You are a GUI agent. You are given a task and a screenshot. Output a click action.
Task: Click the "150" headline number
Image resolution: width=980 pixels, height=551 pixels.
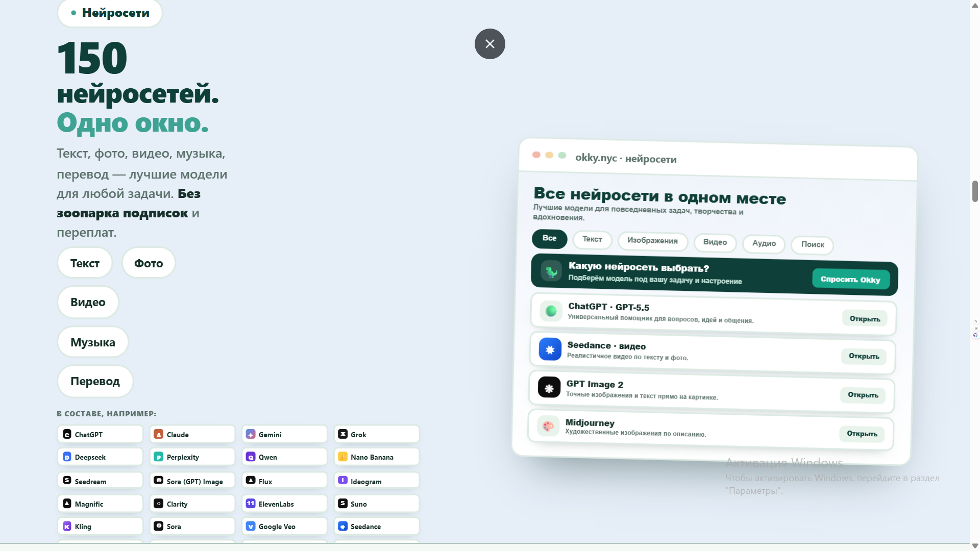[92, 58]
